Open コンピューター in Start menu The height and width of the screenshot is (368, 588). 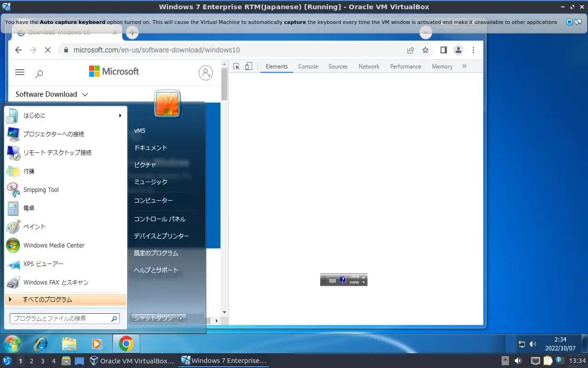point(153,201)
